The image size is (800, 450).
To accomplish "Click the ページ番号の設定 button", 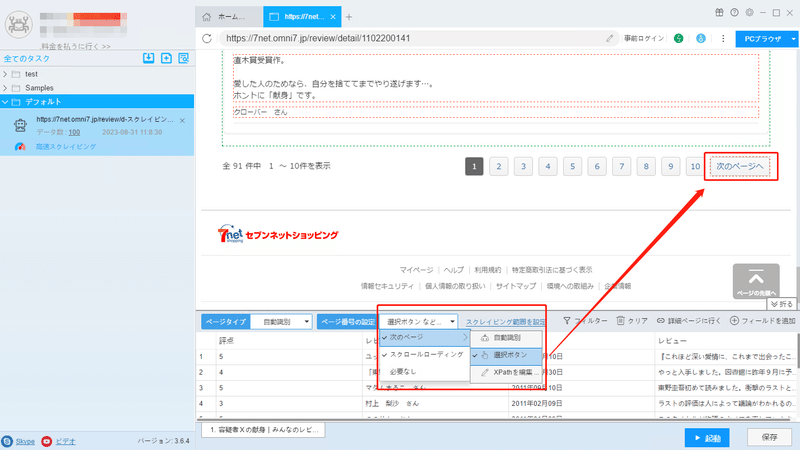I will (x=347, y=321).
